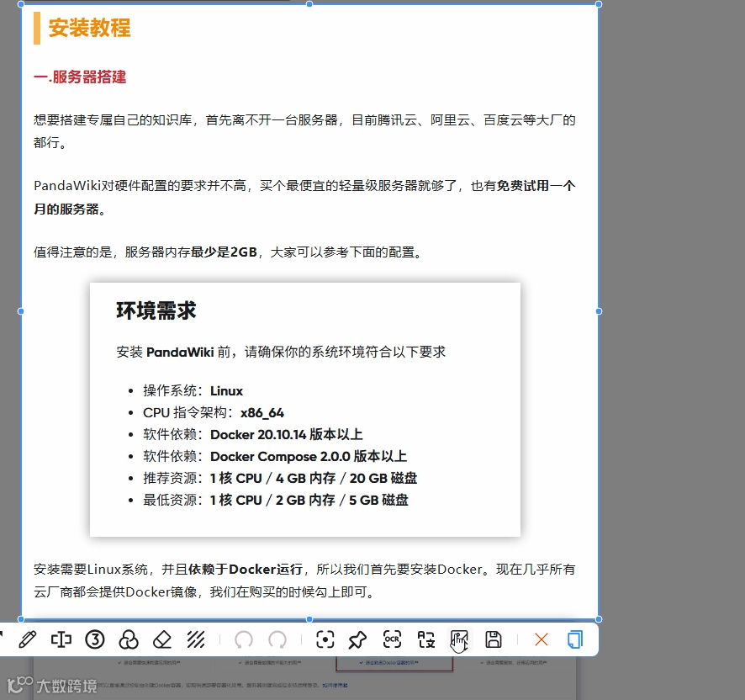Viewport: 745px width, 700px height.
Task: Select the eraser tool
Action: click(x=162, y=639)
